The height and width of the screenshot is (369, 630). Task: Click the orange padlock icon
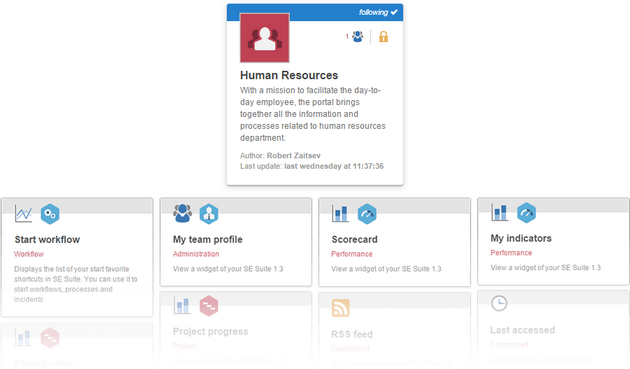coord(383,37)
